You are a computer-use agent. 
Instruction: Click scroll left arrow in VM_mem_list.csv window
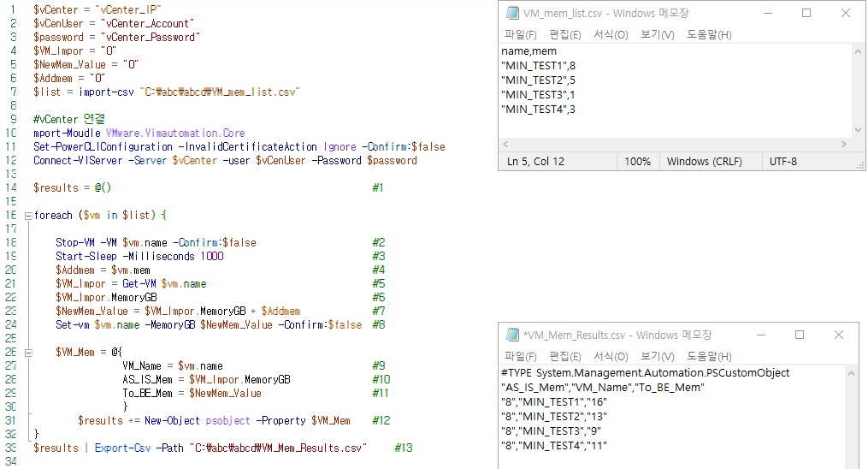[505, 144]
